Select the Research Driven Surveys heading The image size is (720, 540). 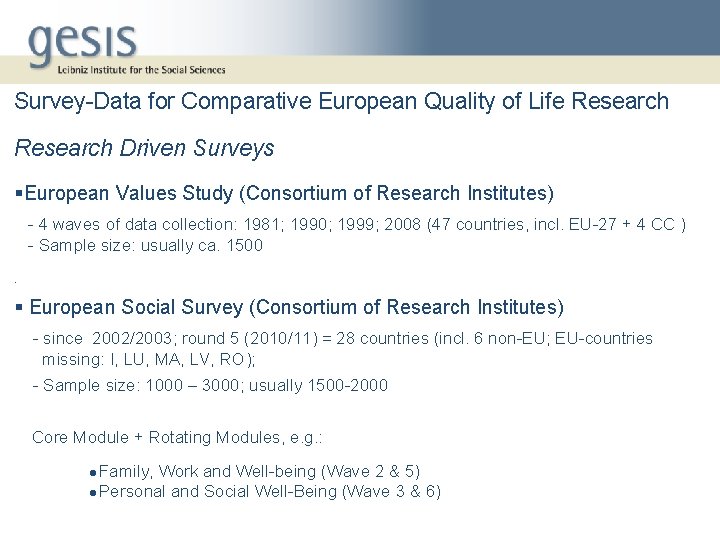coord(144,148)
